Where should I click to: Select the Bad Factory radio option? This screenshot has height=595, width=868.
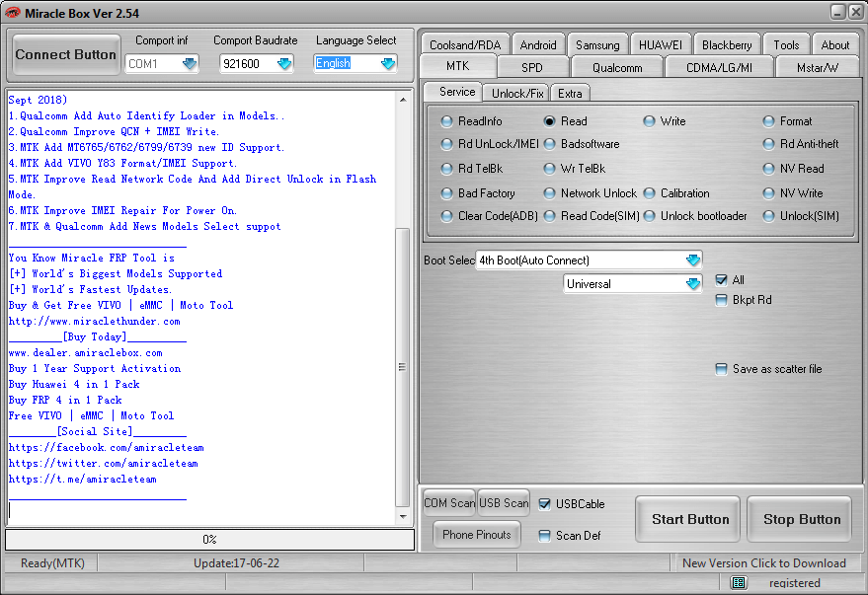coord(446,193)
